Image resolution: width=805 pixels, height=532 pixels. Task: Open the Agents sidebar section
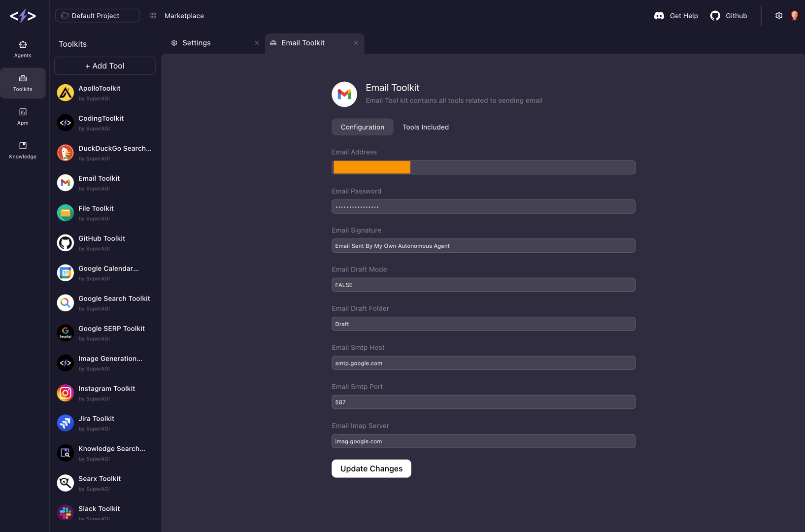click(x=23, y=49)
